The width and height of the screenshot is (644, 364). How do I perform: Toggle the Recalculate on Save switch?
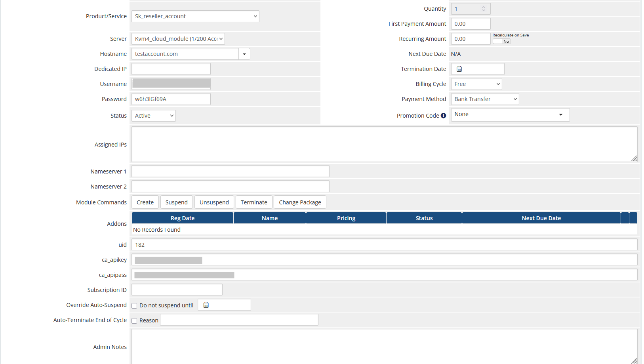pyautogui.click(x=501, y=41)
